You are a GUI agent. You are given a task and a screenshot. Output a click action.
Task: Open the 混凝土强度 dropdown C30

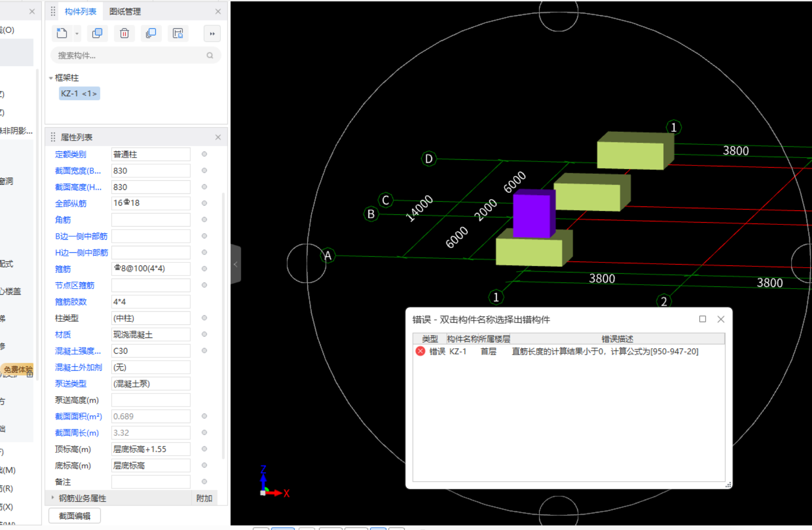151,351
